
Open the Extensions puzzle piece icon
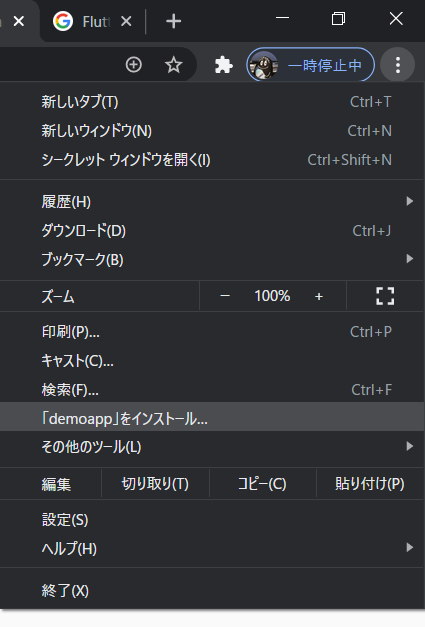(223, 65)
